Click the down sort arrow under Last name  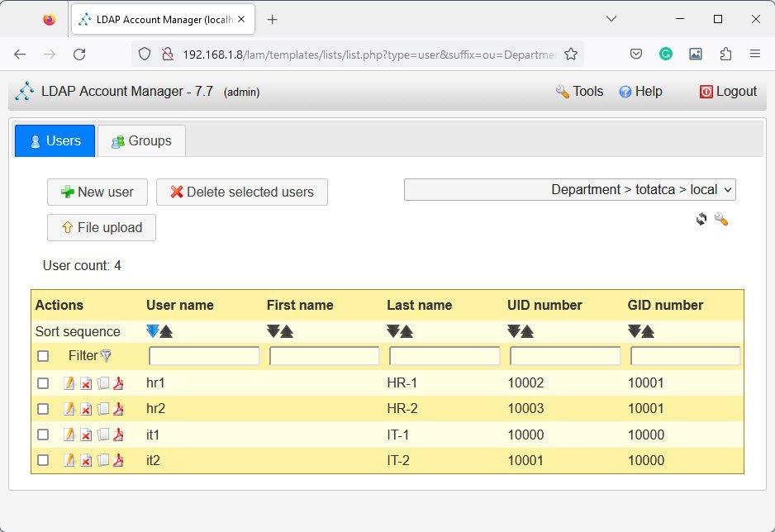pyautogui.click(x=393, y=331)
